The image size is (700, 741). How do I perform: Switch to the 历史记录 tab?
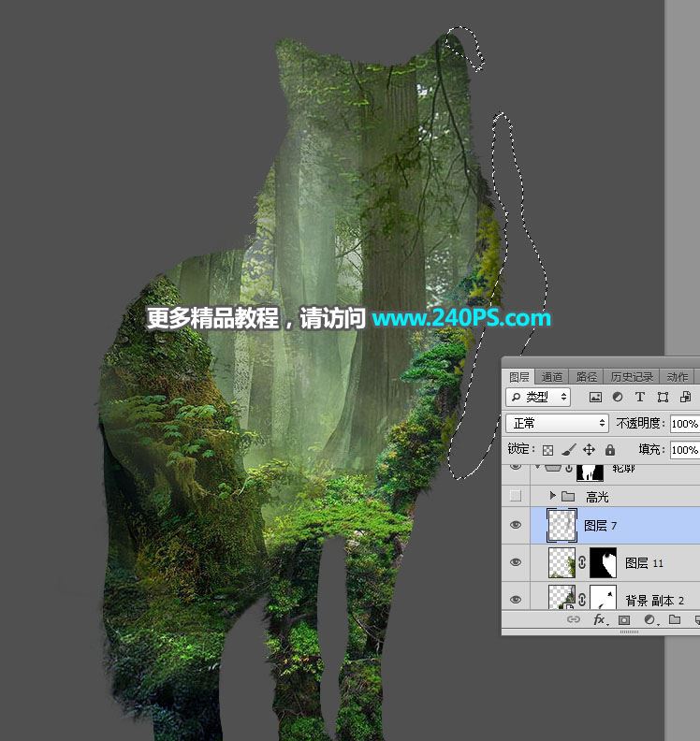point(632,377)
